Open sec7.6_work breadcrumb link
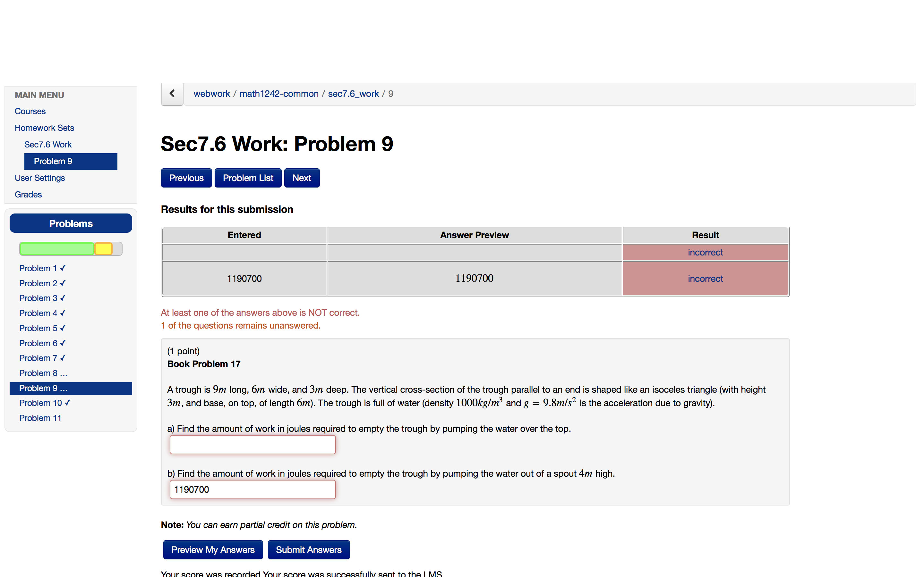This screenshot has width=924, height=577. coord(353,94)
